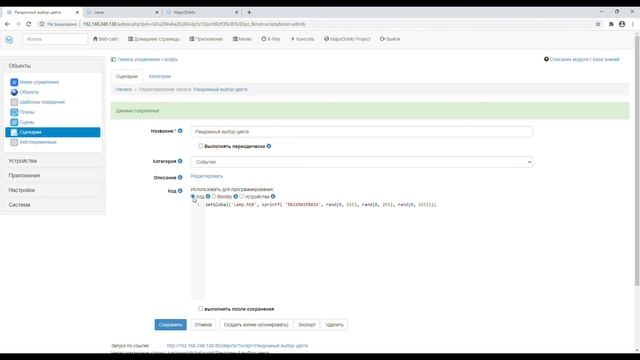640x360 pixels.
Task: Open MajorDoMo Project link in navigation
Action: (x=347, y=39)
